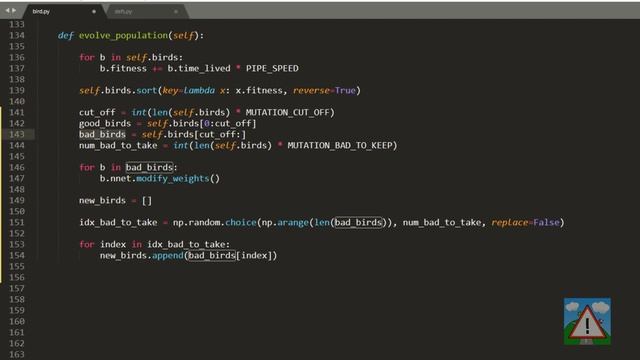Click outlined 'bad_birds' on line 146
The height and width of the screenshot is (360, 640).
(149, 167)
